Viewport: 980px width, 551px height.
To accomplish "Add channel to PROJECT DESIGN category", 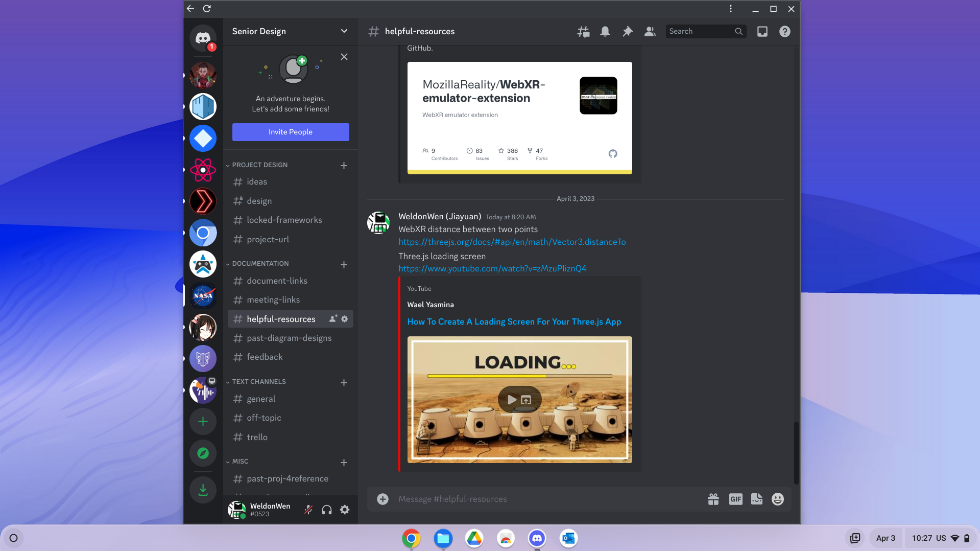I will coord(344,166).
